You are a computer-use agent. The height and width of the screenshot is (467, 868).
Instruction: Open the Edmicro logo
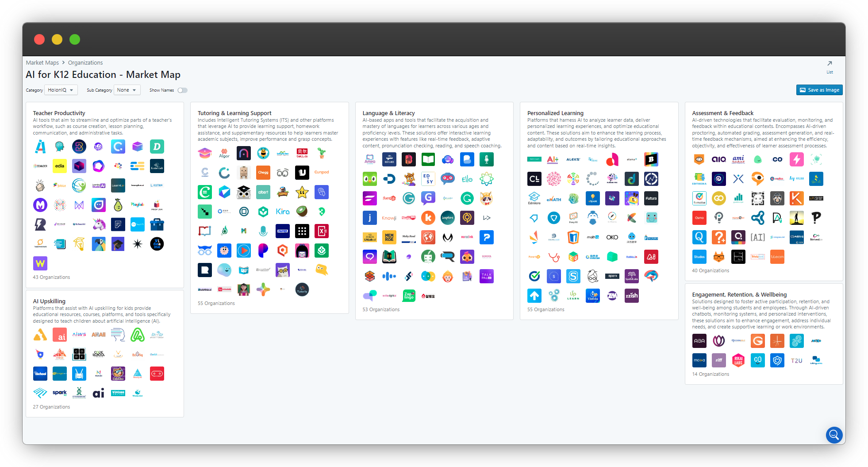(534, 198)
